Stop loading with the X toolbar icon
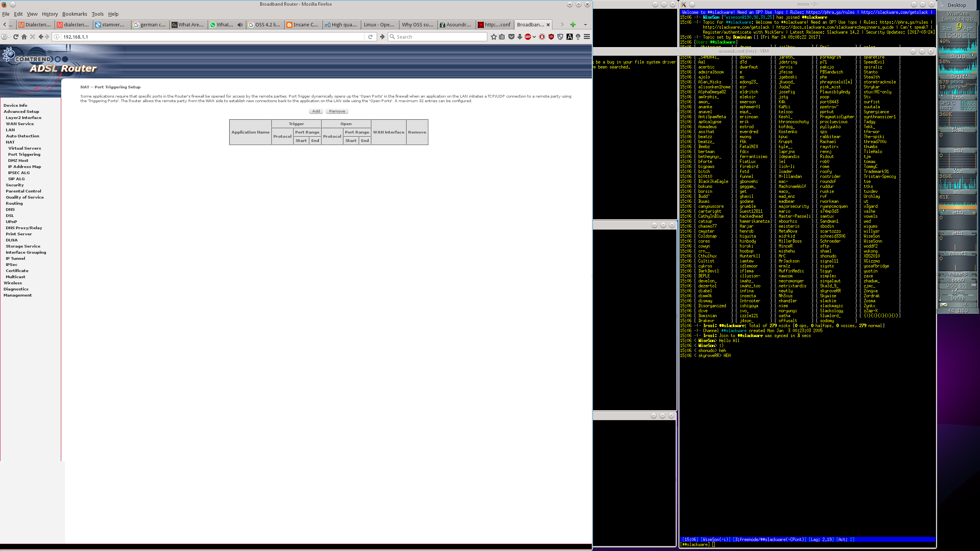Screen dimensions: 980x551 point(33,37)
